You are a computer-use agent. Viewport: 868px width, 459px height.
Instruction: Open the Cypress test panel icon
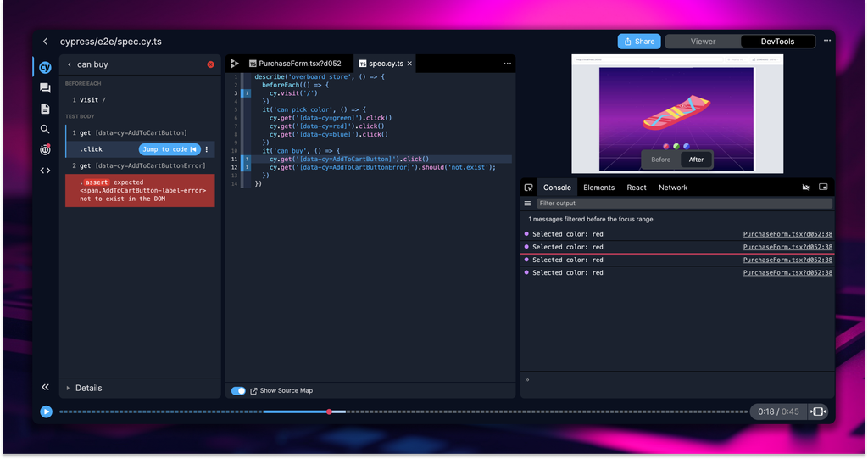tap(45, 68)
